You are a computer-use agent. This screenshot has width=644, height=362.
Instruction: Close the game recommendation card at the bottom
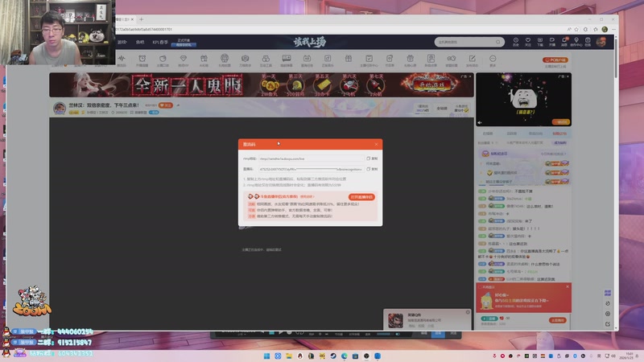(468, 312)
